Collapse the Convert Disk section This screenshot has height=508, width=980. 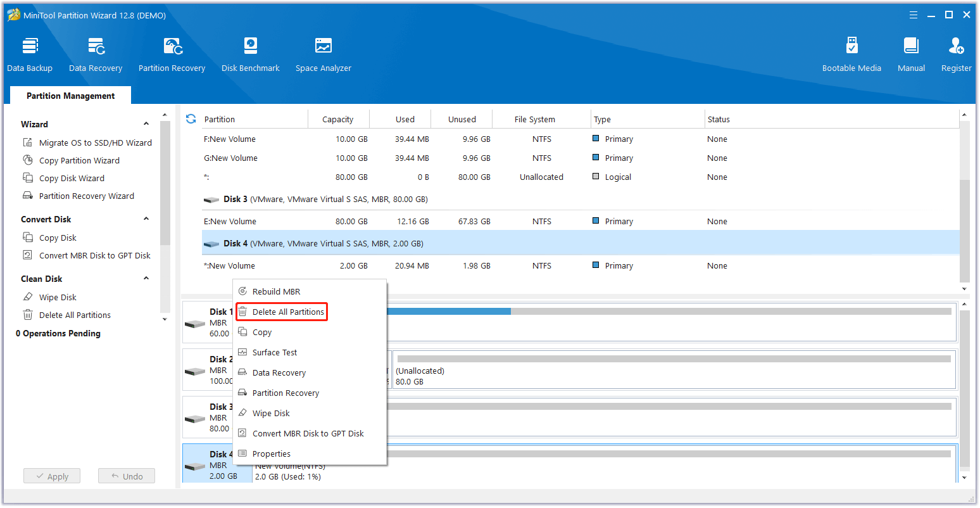click(146, 219)
